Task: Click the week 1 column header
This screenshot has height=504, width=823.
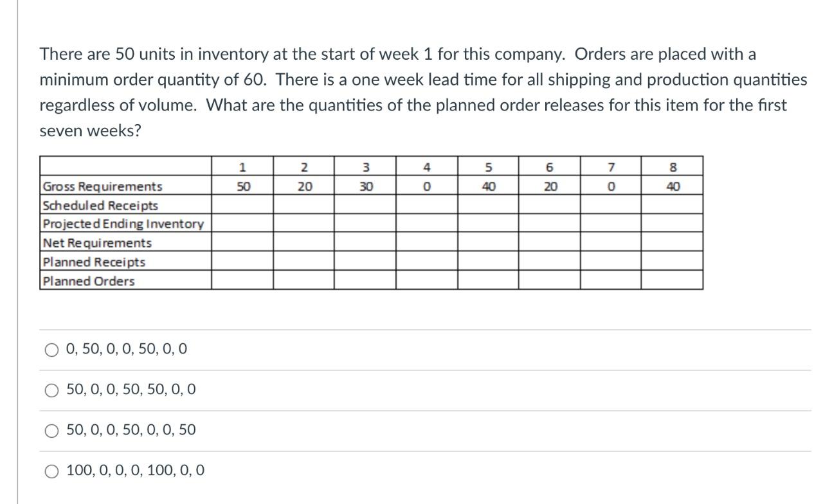Action: tap(242, 166)
